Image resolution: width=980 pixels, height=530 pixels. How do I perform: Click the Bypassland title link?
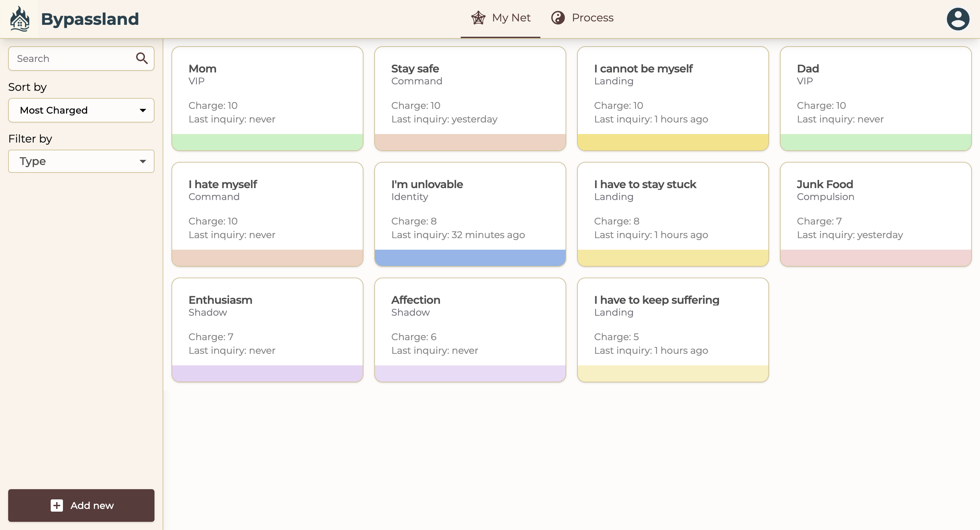90,19
